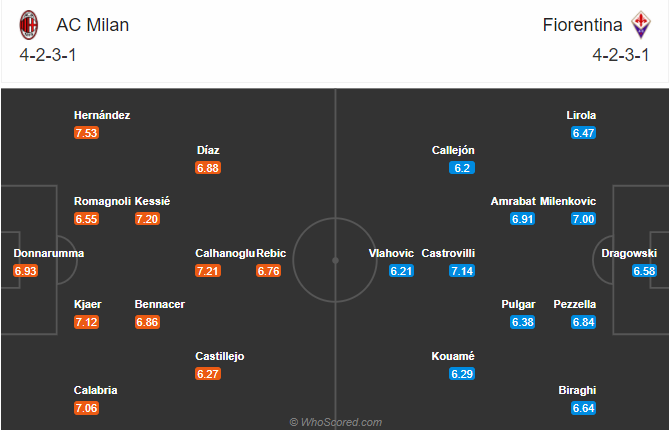Image resolution: width=669 pixels, height=430 pixels.
Task: Select Calhanoglu's 7.21 rating badge
Action: pos(208,271)
